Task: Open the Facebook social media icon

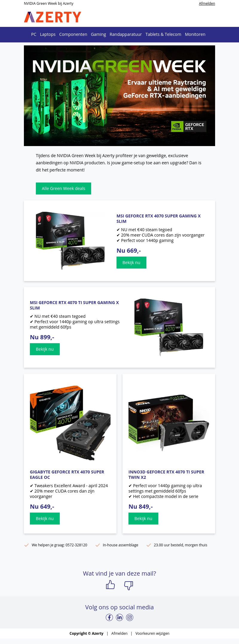Action: (109, 617)
